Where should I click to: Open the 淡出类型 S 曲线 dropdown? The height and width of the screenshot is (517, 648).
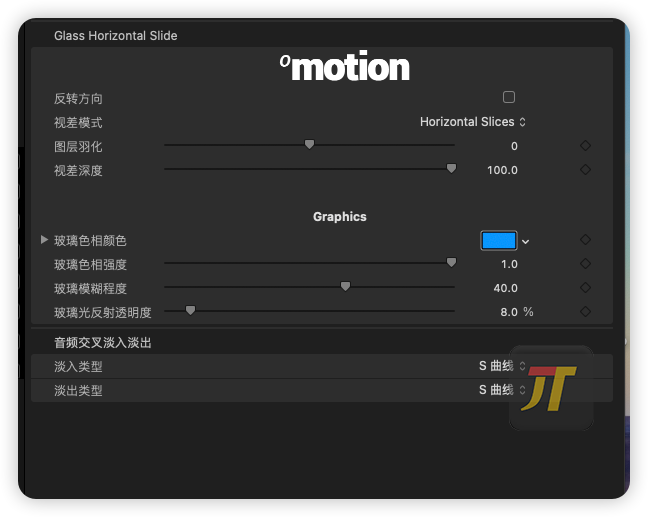click(502, 390)
